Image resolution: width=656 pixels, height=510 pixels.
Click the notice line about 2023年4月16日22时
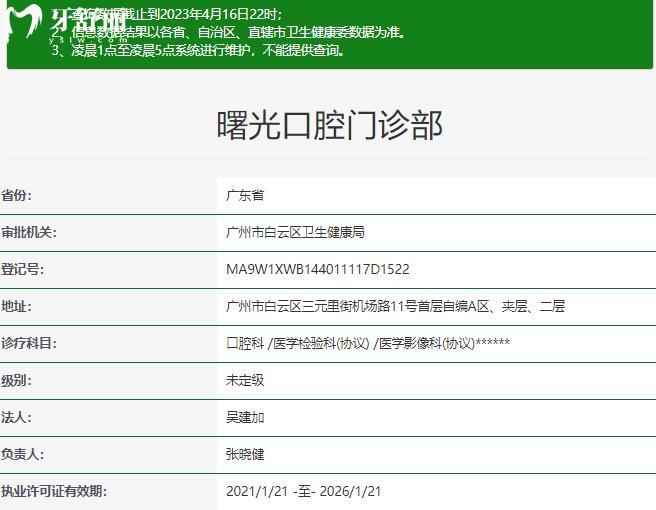[x=167, y=14]
